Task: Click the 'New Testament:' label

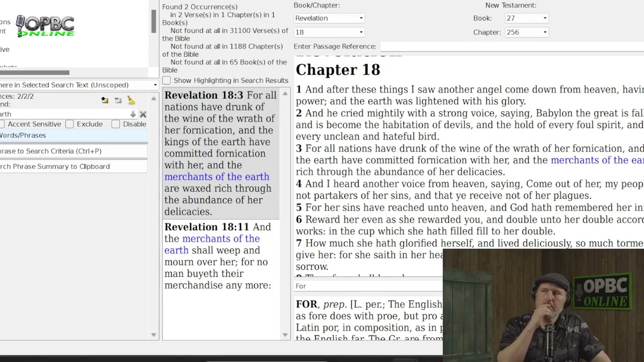Action: 511,6
